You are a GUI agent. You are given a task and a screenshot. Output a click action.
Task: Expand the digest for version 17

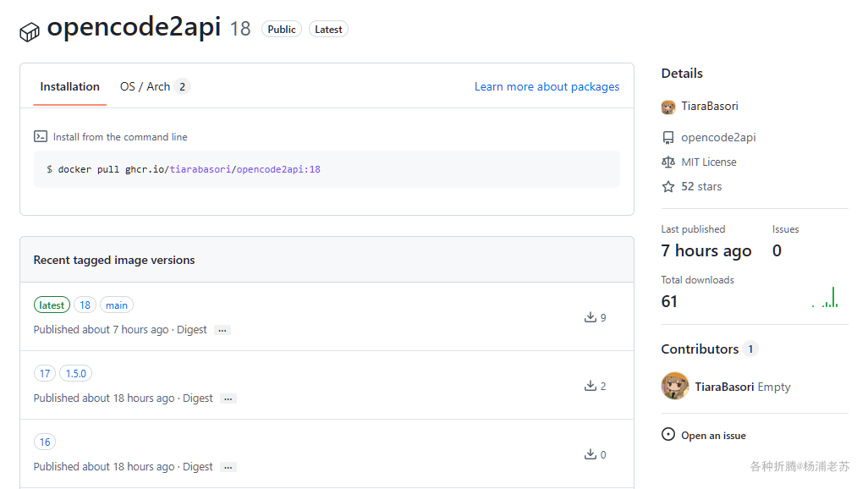tap(228, 398)
